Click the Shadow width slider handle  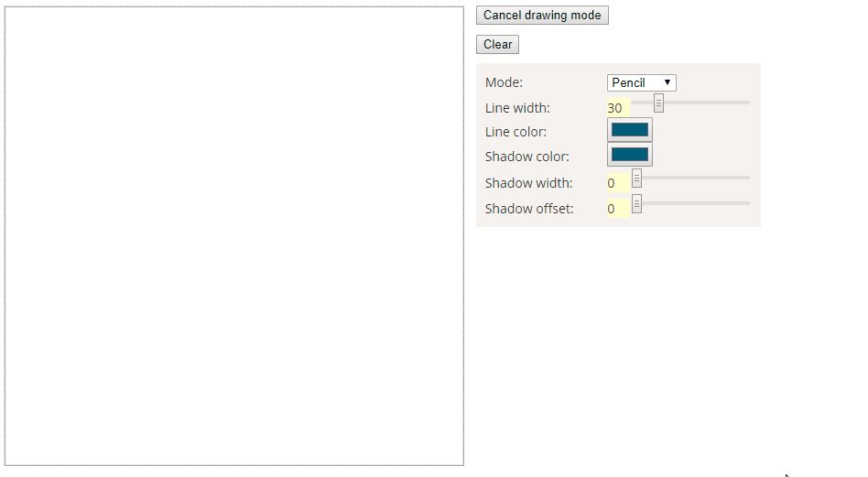pos(636,178)
